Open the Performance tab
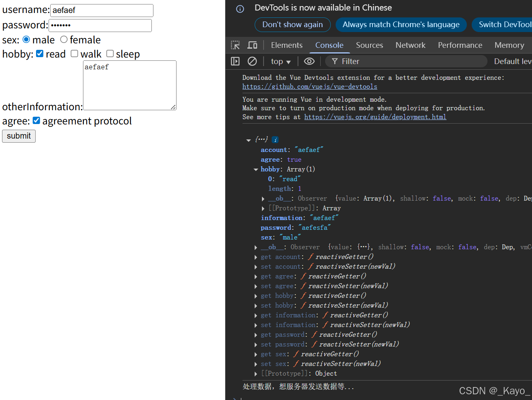 pyautogui.click(x=460, y=45)
